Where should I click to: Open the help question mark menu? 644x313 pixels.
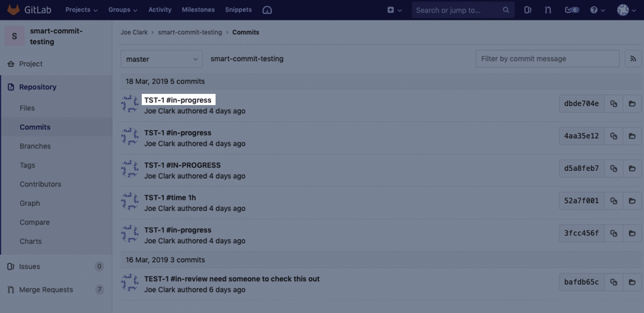pos(597,10)
